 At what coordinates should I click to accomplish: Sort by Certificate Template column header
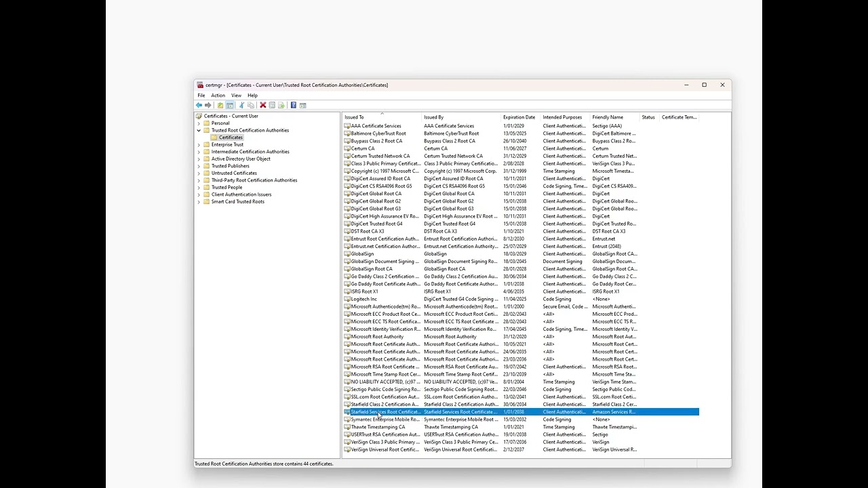(x=679, y=117)
